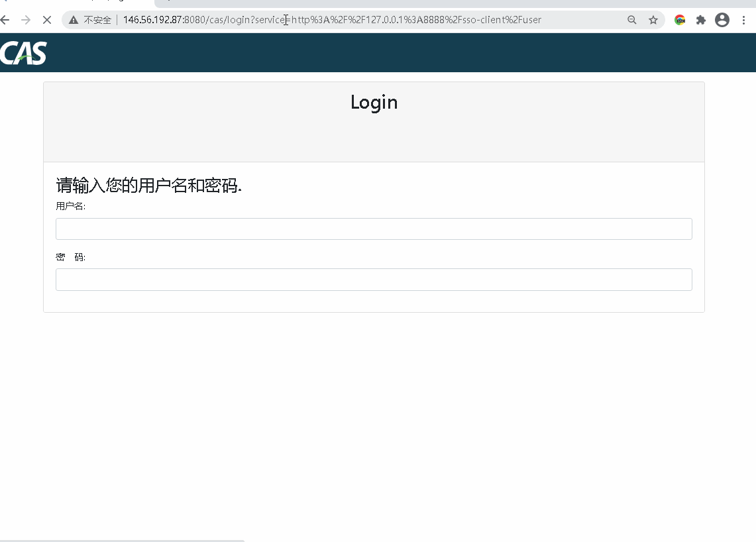756x542 pixels.
Task: Open the page zoom magnifier indicator
Action: 631,20
